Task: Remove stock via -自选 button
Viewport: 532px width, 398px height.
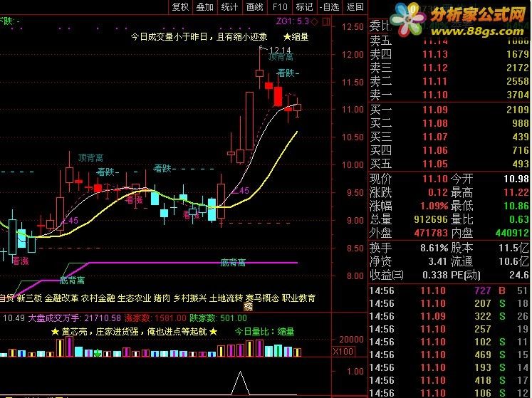Action: coord(330,7)
